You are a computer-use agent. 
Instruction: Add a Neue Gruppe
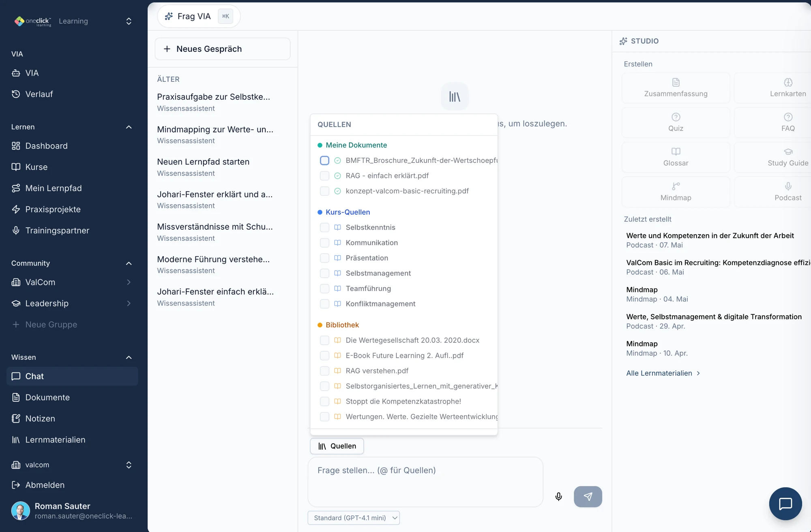pos(72,325)
